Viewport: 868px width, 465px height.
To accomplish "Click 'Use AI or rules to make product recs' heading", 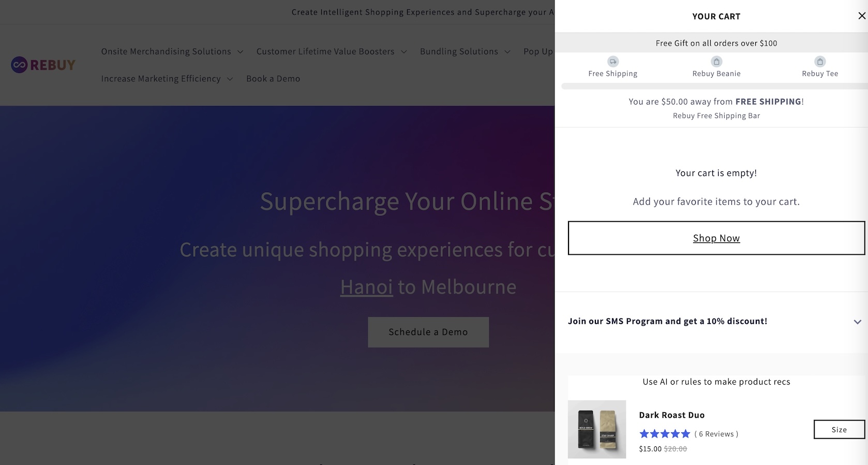I will pos(716,382).
